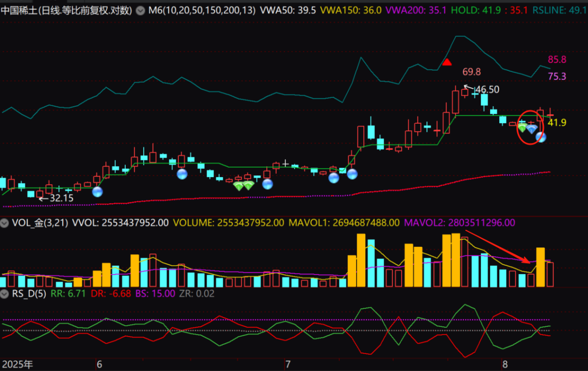Screen dimensions: 588x371
Task: Click the leftmost blue ball marker near 32.15
Action: [97, 192]
